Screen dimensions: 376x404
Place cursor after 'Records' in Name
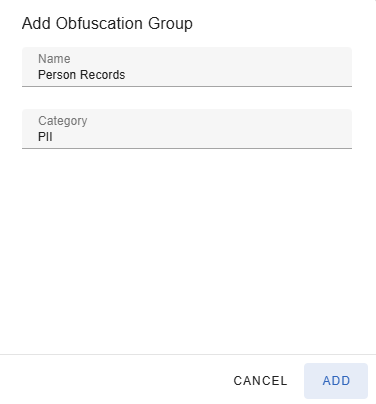[126, 75]
